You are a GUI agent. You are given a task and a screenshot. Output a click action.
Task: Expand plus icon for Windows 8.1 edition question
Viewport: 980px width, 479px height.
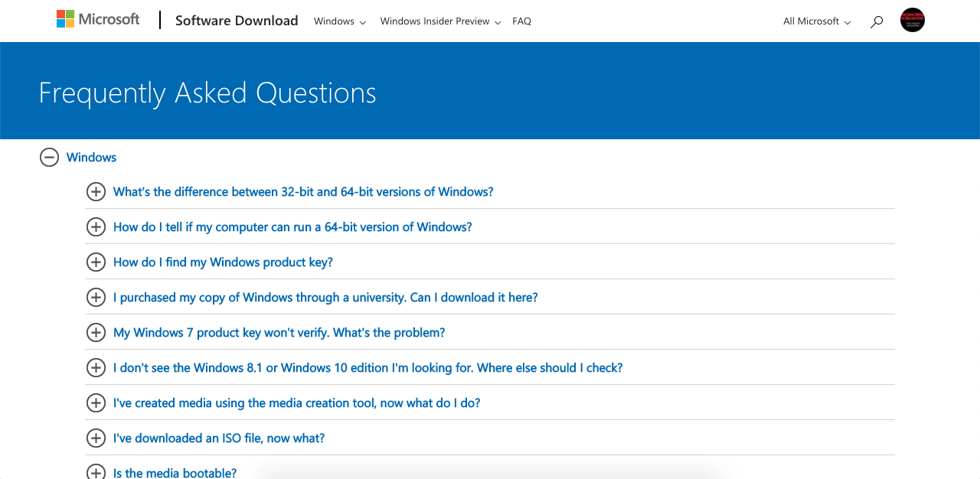point(96,368)
